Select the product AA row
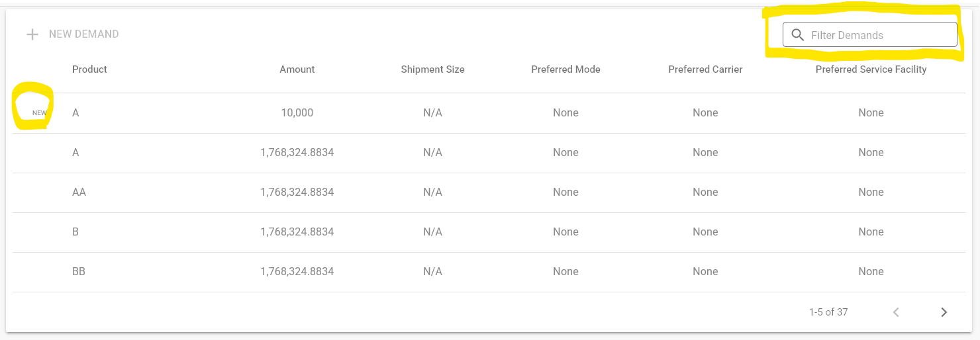This screenshot has height=340, width=980. coord(79,192)
